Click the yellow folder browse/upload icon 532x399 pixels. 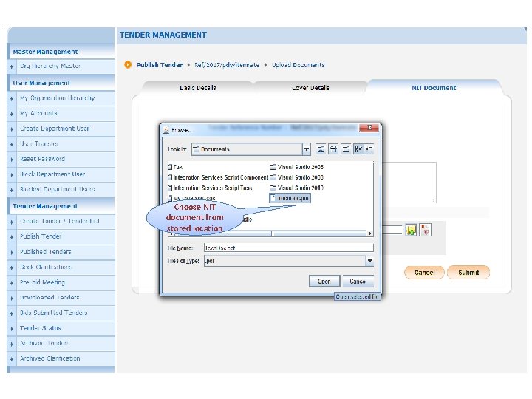411,230
